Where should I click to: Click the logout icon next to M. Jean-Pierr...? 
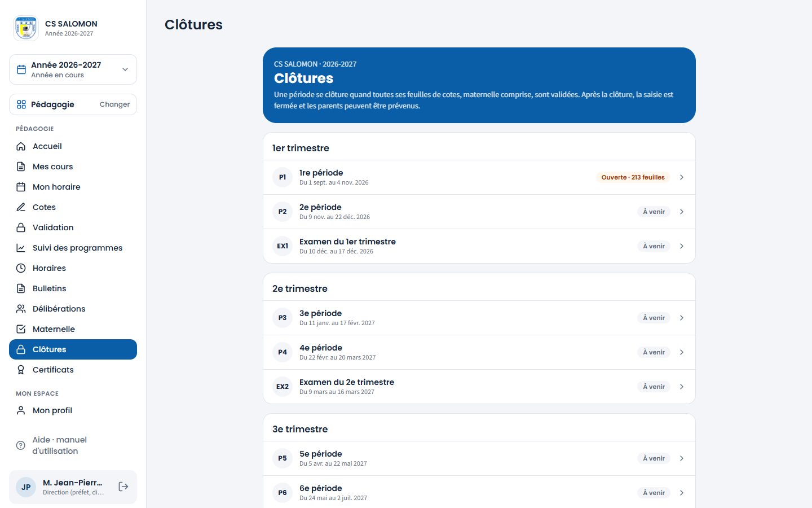pyautogui.click(x=123, y=487)
